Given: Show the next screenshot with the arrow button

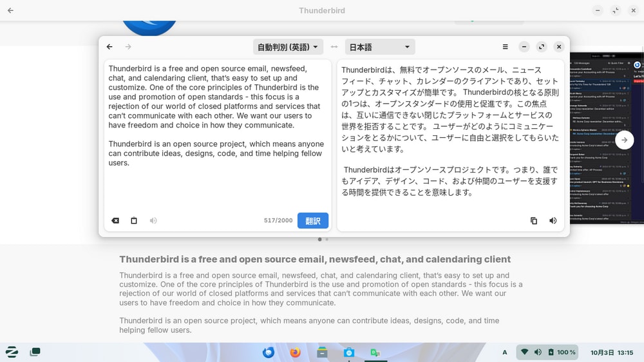Looking at the screenshot, I should coord(624,140).
